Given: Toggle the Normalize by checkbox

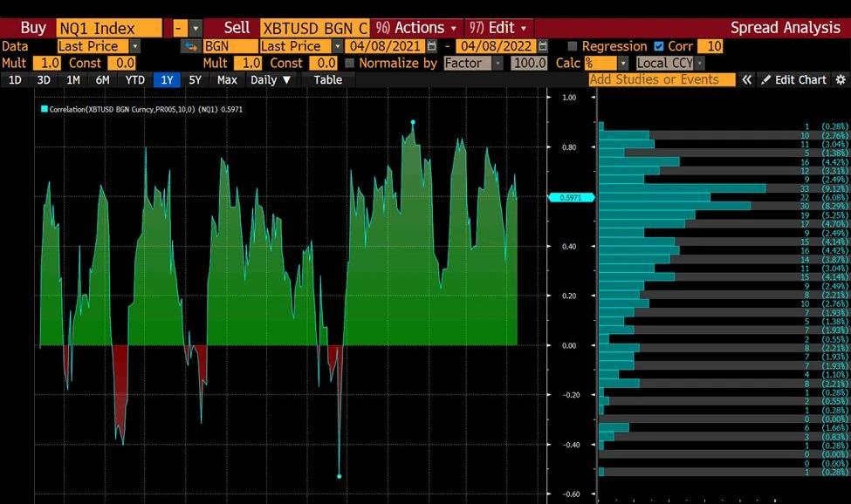Looking at the screenshot, I should coord(350,63).
